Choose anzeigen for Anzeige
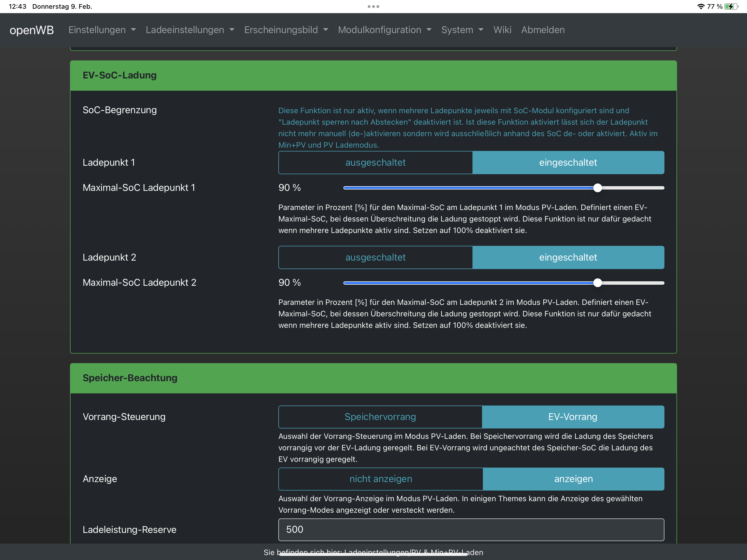747x560 pixels. click(x=573, y=479)
